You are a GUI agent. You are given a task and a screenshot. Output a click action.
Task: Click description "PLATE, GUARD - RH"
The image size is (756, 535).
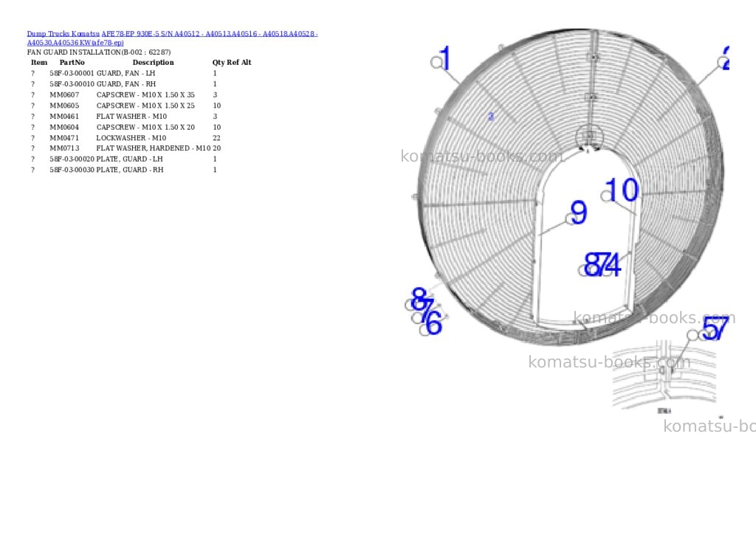click(130, 170)
